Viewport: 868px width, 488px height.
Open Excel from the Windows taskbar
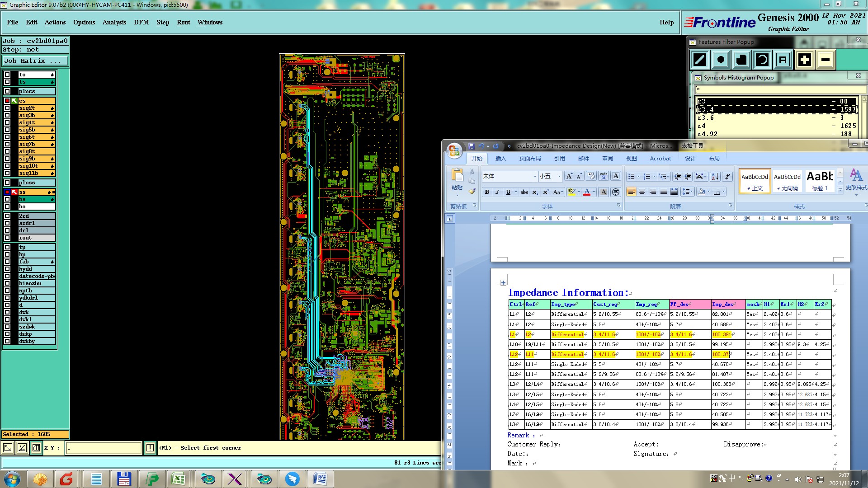click(x=178, y=479)
